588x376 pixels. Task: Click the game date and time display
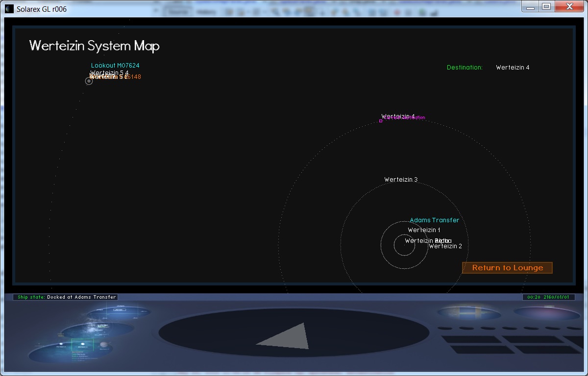pyautogui.click(x=548, y=297)
